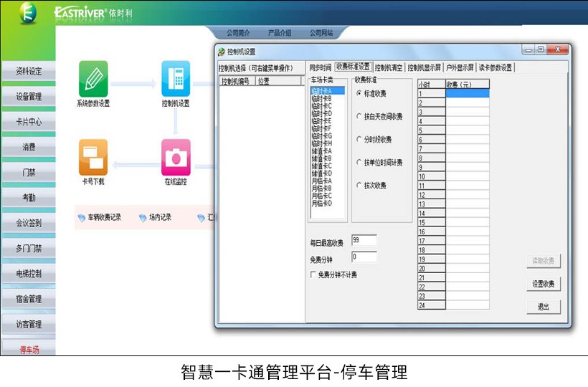Click 退出 button in dialog
This screenshot has height=387, width=588.
pyautogui.click(x=543, y=307)
